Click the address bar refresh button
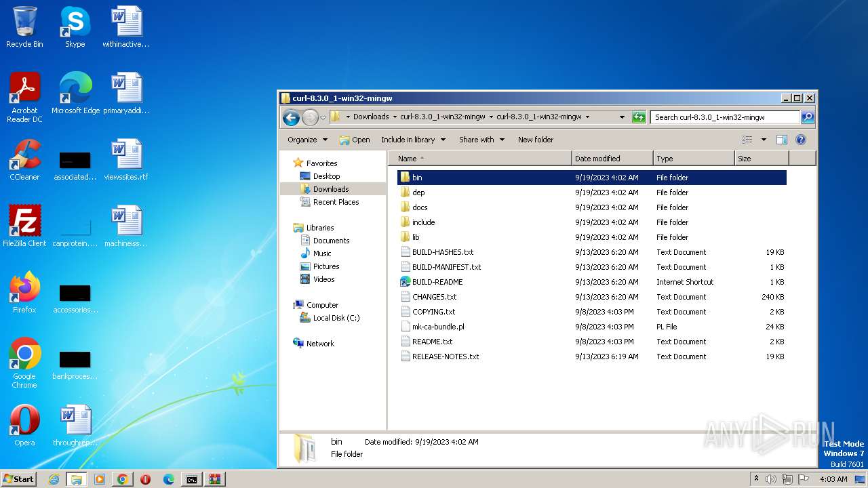This screenshot has width=868, height=488. point(639,117)
